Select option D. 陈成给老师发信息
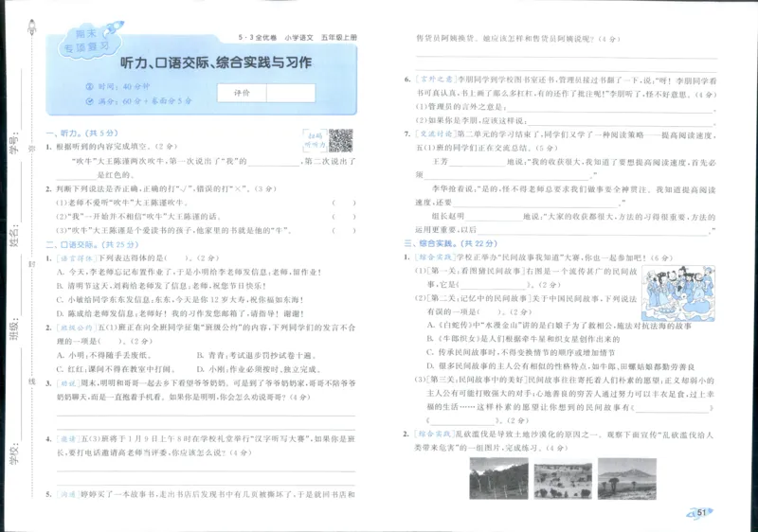 (x=180, y=313)
